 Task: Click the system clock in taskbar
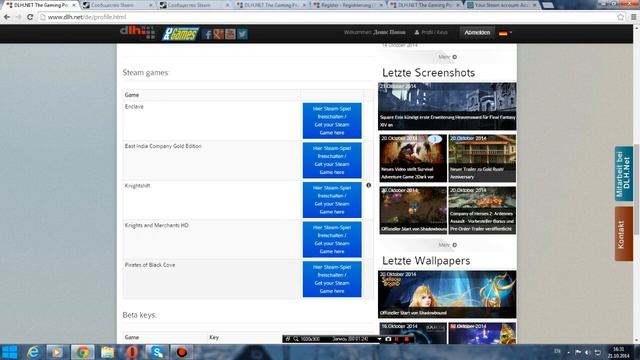(619, 352)
